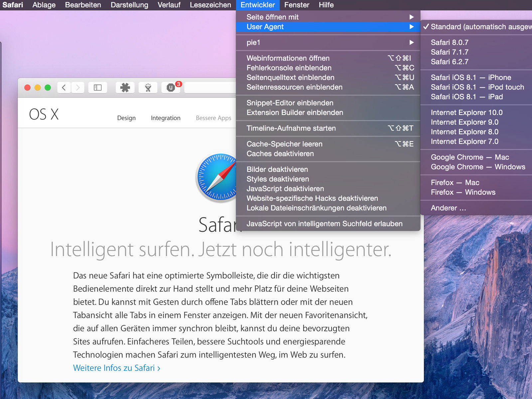Screen dimensions: 532x399
Task: Click the Safari forward navigation arrow
Action: 78,87
